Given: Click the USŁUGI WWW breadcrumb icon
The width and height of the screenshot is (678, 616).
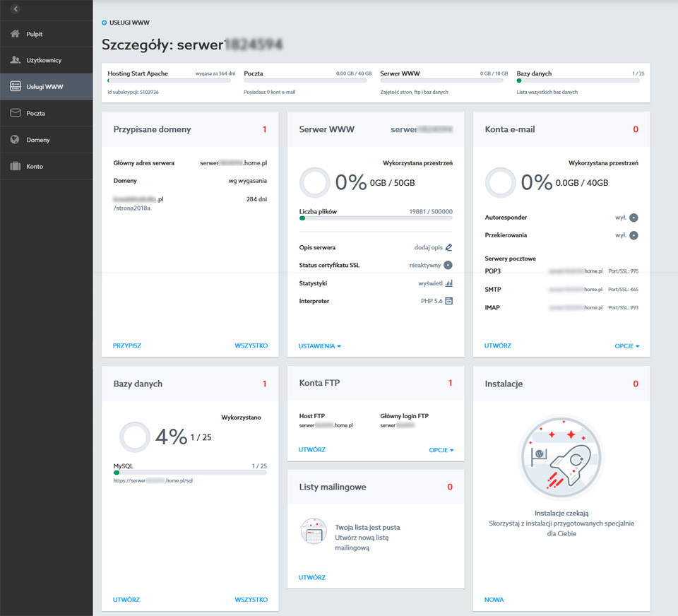Looking at the screenshot, I should (x=105, y=23).
